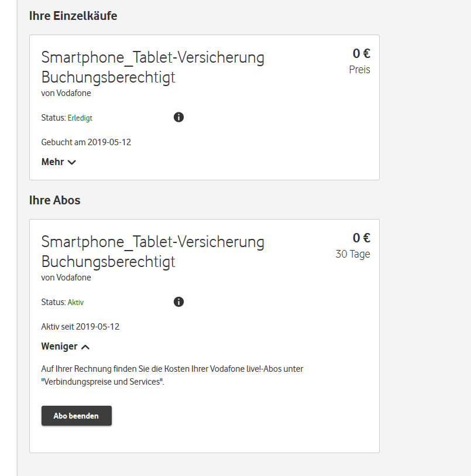Click the "Ihre Abos" heading

(55, 200)
